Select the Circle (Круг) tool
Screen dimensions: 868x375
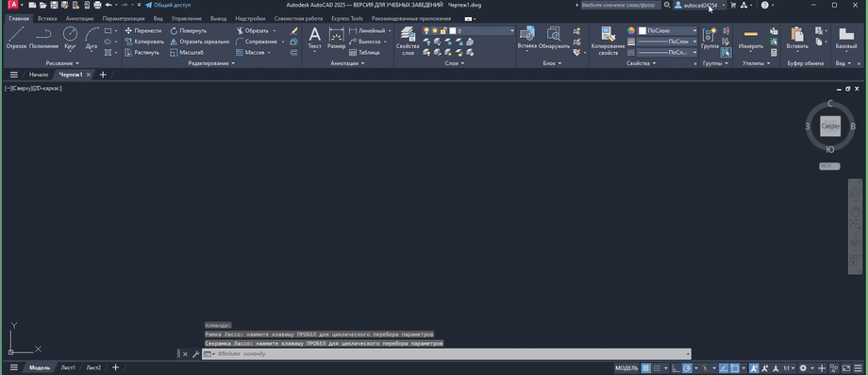tap(71, 38)
